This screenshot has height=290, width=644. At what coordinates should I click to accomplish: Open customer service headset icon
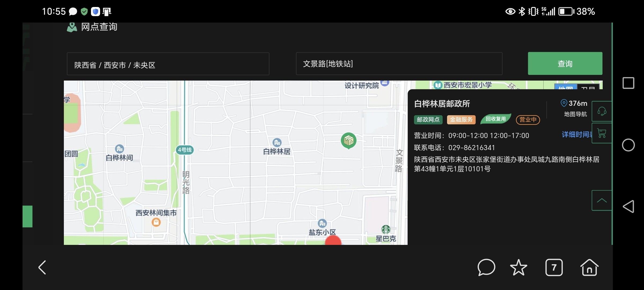coord(602,111)
